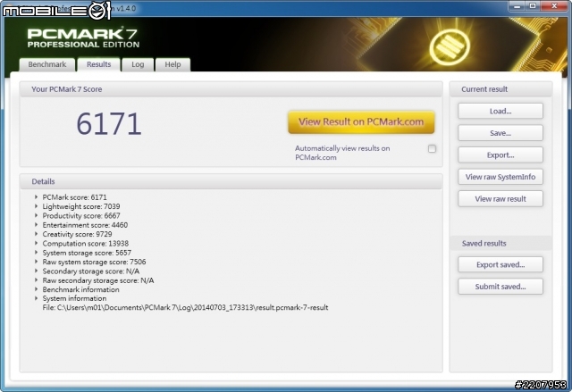This screenshot has height=392, width=572.
Task: Click the large 6171 score number
Action: (x=109, y=124)
